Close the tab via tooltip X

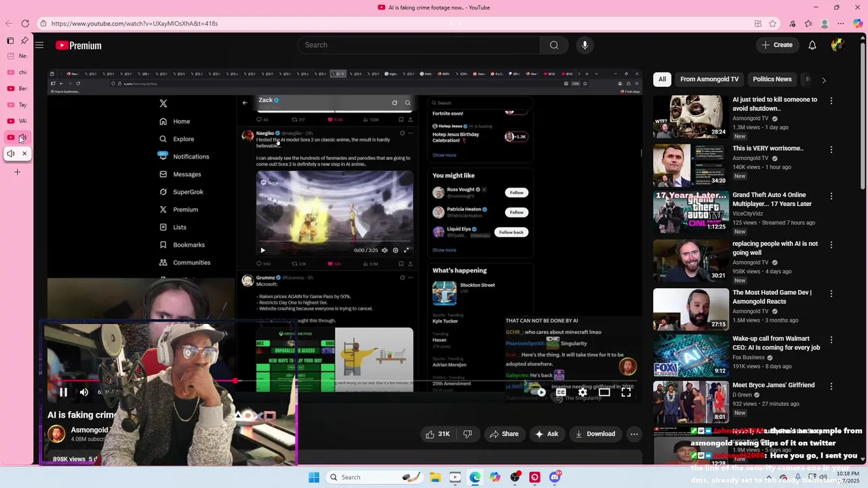(x=24, y=154)
